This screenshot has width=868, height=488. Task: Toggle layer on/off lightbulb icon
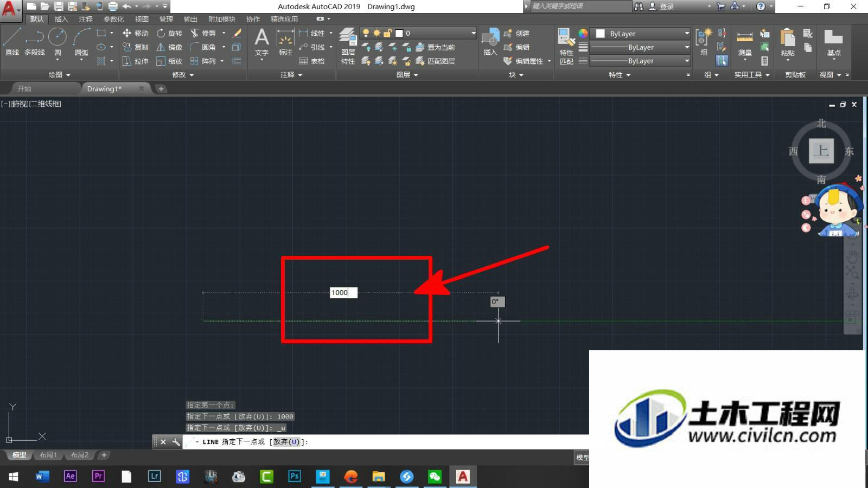point(366,33)
